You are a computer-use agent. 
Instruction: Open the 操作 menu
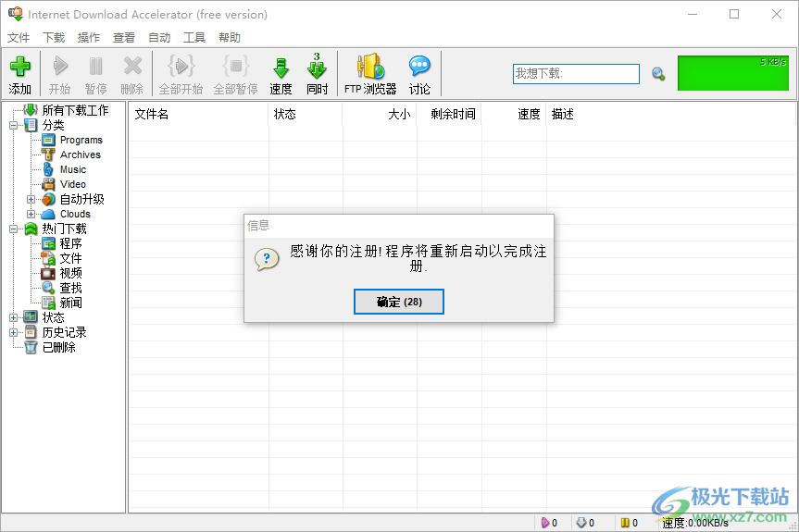tap(89, 38)
